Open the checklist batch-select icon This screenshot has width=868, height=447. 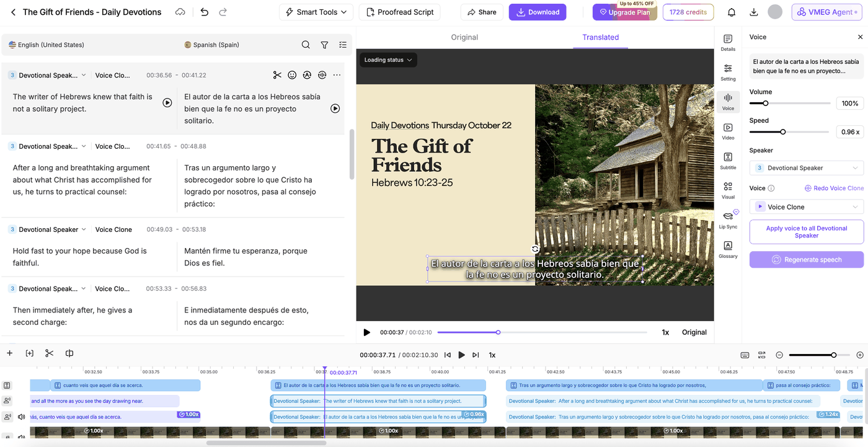click(343, 45)
